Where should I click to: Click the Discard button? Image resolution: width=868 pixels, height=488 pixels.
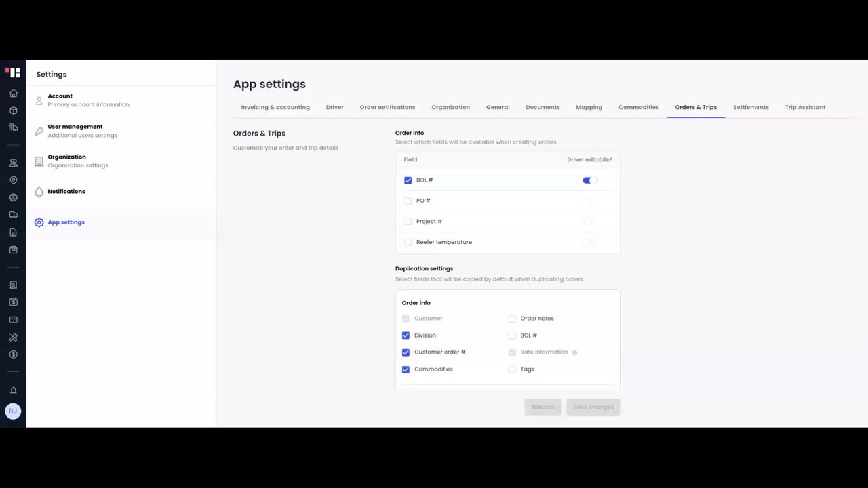pyautogui.click(x=542, y=407)
